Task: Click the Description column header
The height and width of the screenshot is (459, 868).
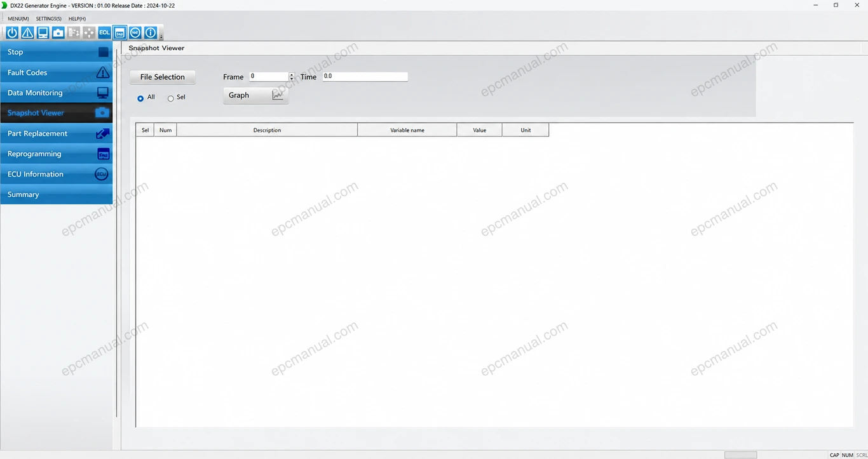Action: click(267, 130)
